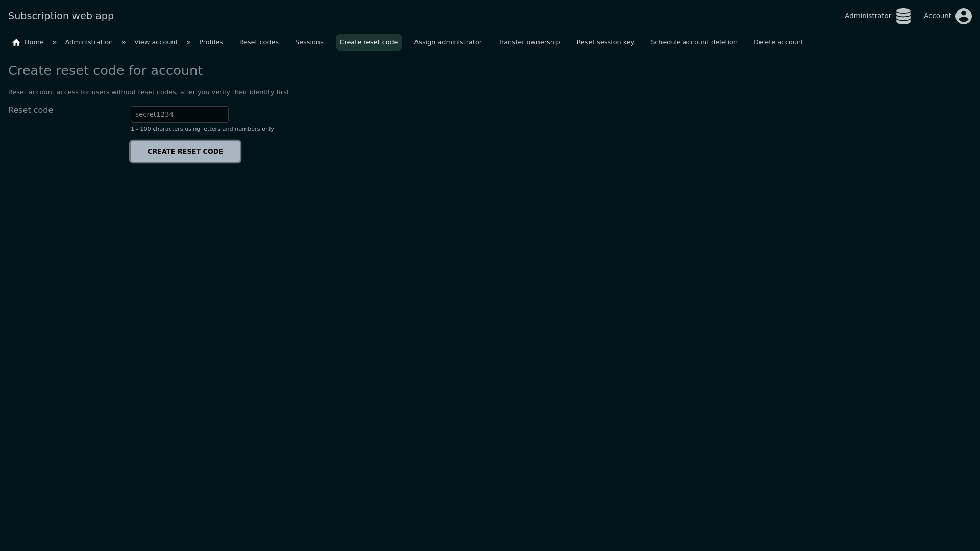Open Schedule account deletion tab
The height and width of the screenshot is (551, 980).
coord(694,42)
